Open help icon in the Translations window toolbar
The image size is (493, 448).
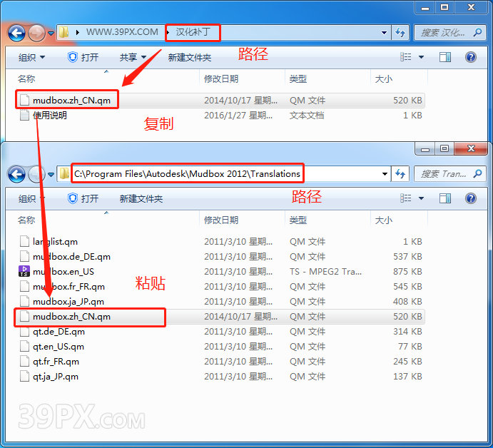point(470,198)
